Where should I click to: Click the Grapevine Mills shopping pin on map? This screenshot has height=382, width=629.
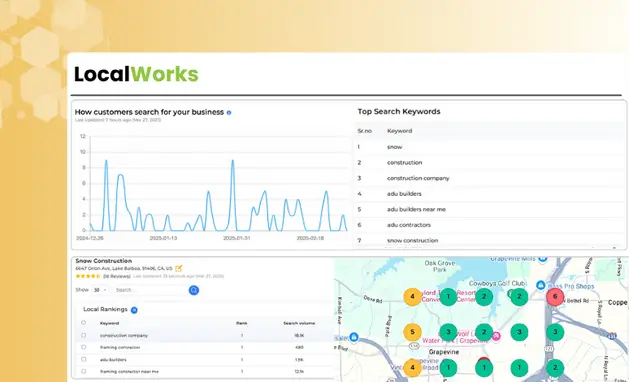tap(543, 259)
